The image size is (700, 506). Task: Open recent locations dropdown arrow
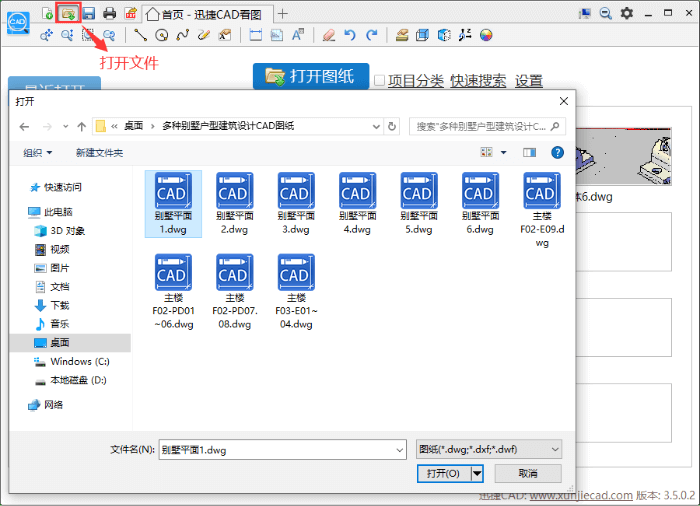point(66,127)
